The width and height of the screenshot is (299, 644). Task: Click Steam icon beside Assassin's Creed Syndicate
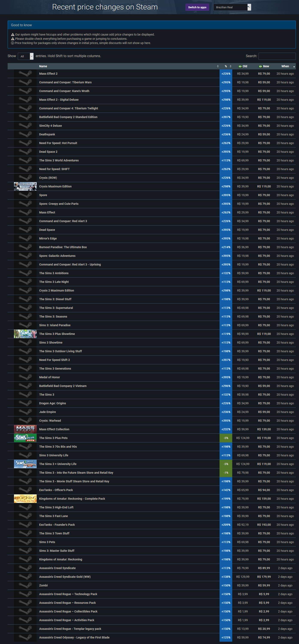pos(25,568)
